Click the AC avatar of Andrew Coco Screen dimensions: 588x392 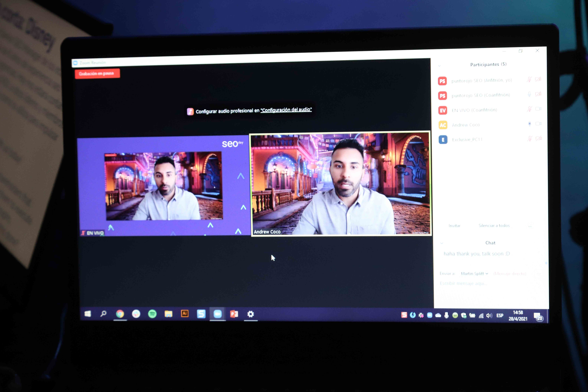[x=443, y=125]
